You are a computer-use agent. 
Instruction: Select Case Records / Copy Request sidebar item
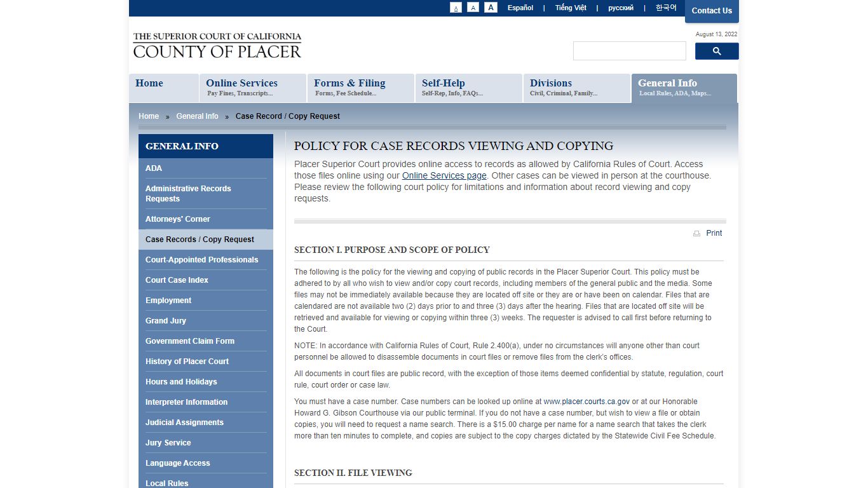click(x=206, y=240)
